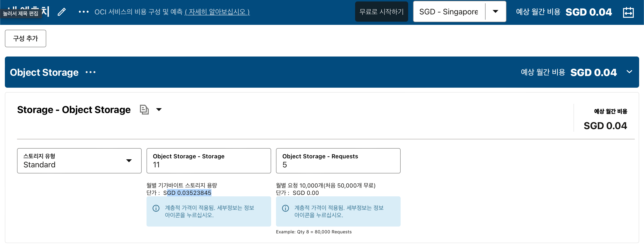Open the 자세히 알아보십시오 link
The width and height of the screenshot is (644, 247).
point(217,12)
